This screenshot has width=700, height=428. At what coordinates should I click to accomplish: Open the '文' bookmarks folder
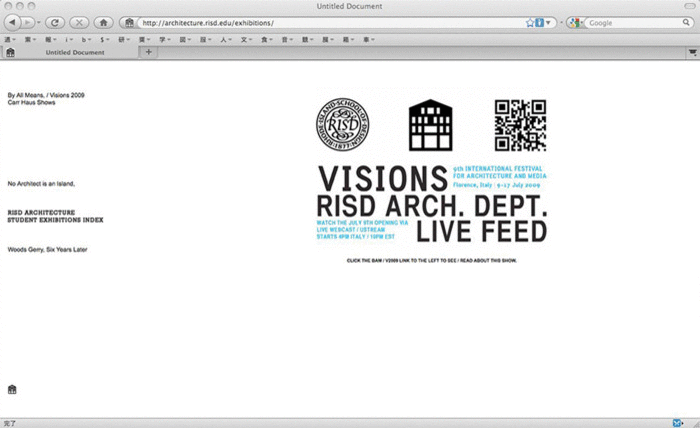pyautogui.click(x=246, y=40)
